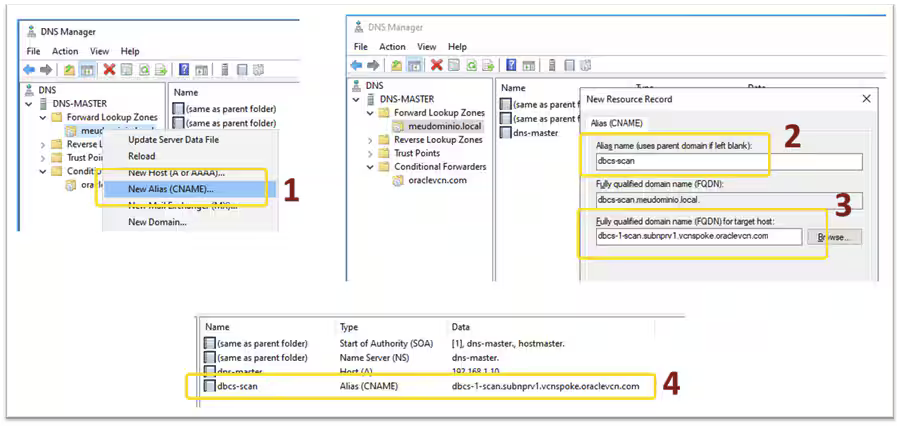Screen dimensions: 900x426
Task: Click Back arrow in New Resource Record window toolbar
Action: click(x=356, y=65)
